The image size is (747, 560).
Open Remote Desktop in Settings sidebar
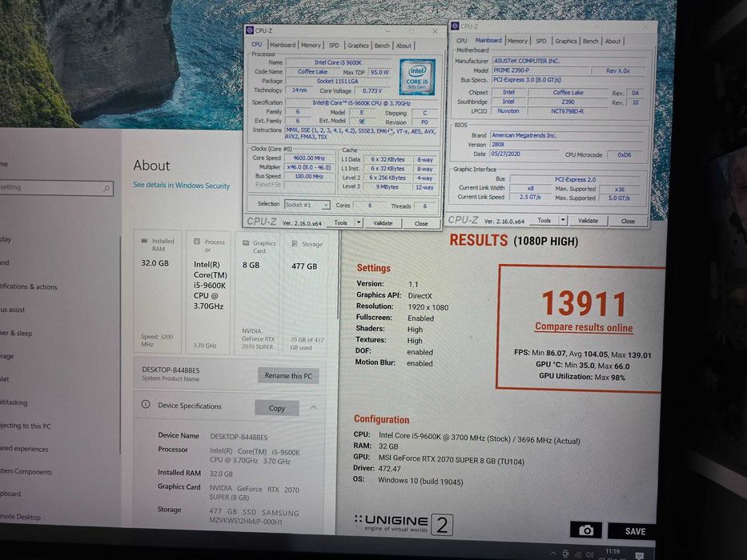[21, 517]
